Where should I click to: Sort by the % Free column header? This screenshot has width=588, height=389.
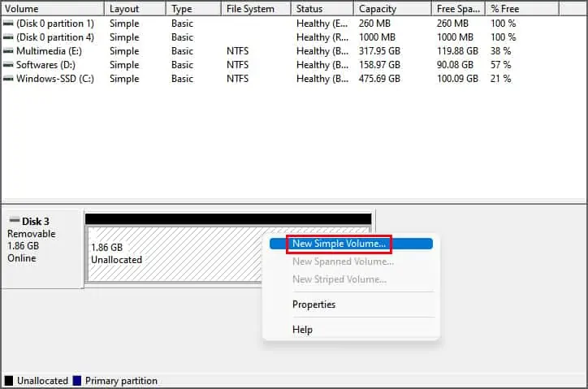click(522, 9)
